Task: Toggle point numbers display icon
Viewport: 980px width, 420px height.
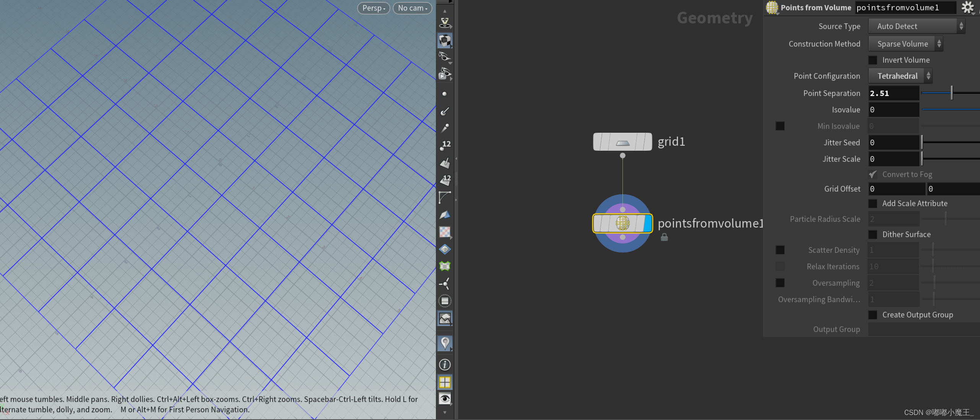Action: coord(445,145)
